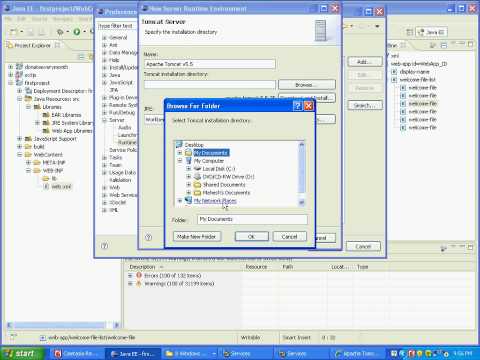480x360 pixels.
Task: Click the folder tree scrollbar down arrow
Action: point(302,203)
